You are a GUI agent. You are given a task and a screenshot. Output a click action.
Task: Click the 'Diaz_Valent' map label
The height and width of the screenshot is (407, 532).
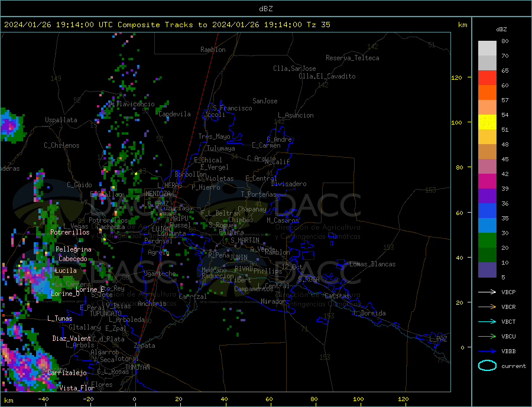click(72, 338)
